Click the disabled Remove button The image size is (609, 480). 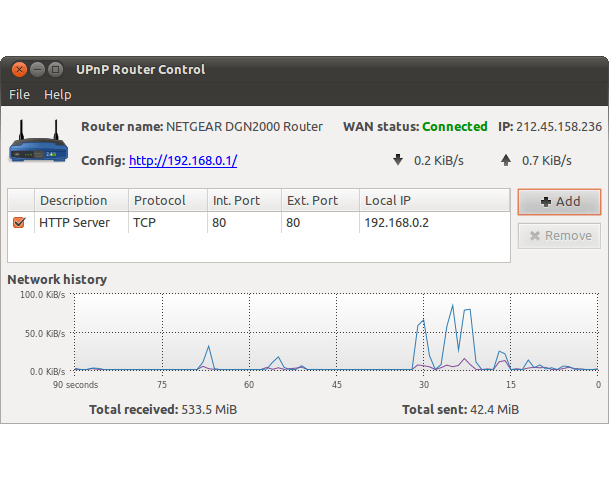pos(559,236)
